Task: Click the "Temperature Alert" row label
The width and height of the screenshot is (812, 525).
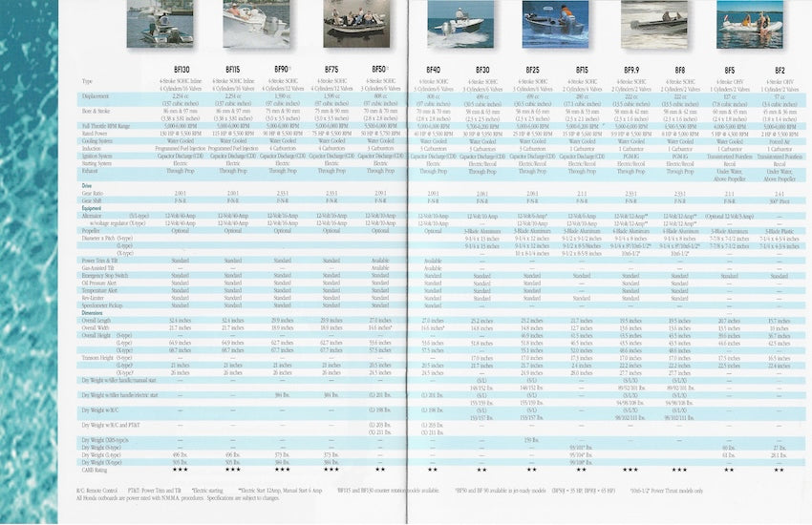Action: (99, 291)
